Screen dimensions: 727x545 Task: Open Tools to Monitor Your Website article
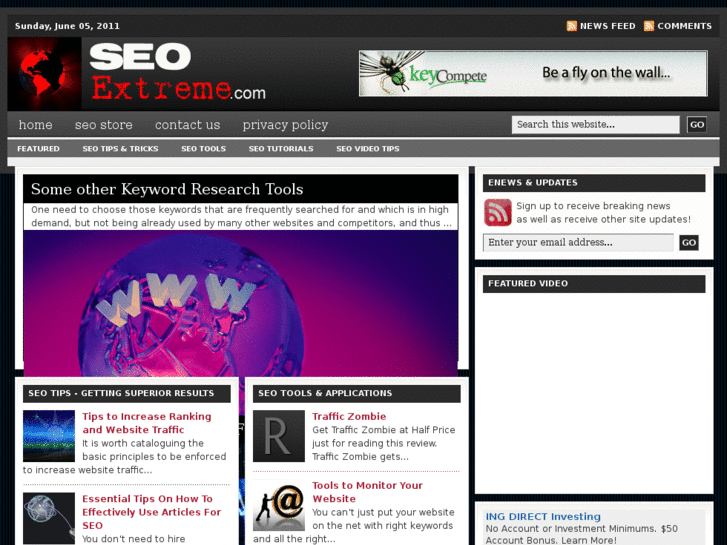point(367,492)
